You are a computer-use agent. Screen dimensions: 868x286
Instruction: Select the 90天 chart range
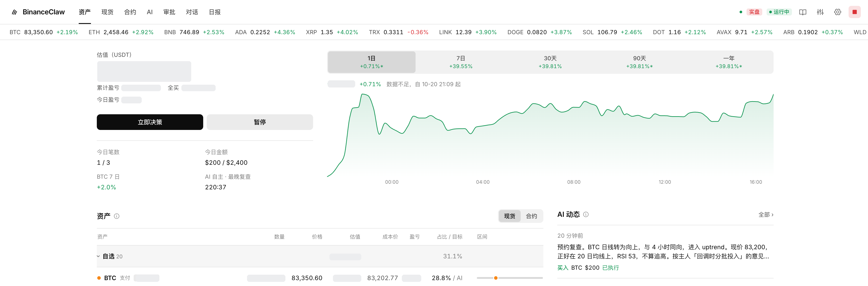639,62
